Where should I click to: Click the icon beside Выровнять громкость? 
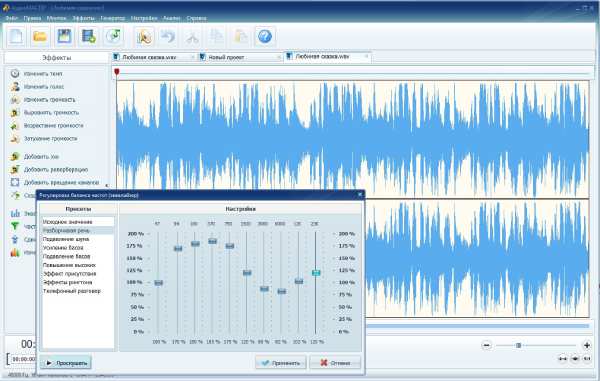coord(15,112)
